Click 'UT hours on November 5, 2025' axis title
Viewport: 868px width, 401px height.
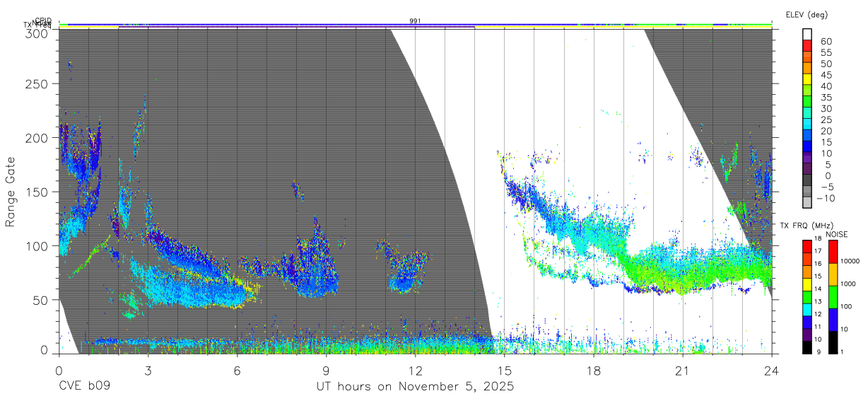tap(415, 386)
